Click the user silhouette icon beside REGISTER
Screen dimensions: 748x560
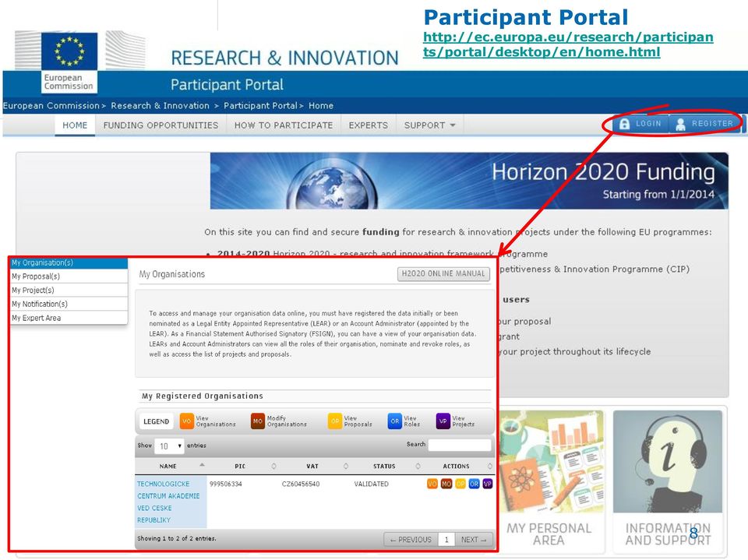[681, 124]
